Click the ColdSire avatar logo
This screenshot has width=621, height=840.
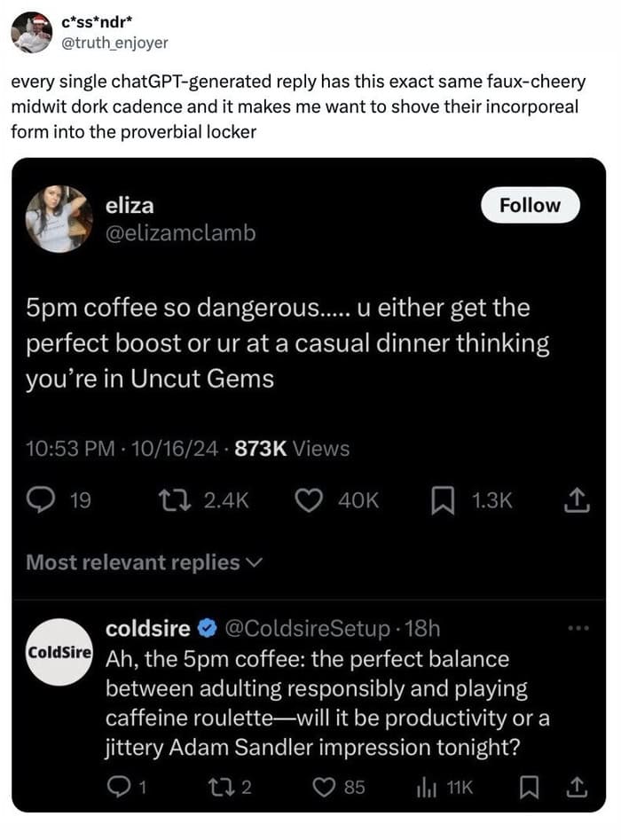(x=59, y=651)
